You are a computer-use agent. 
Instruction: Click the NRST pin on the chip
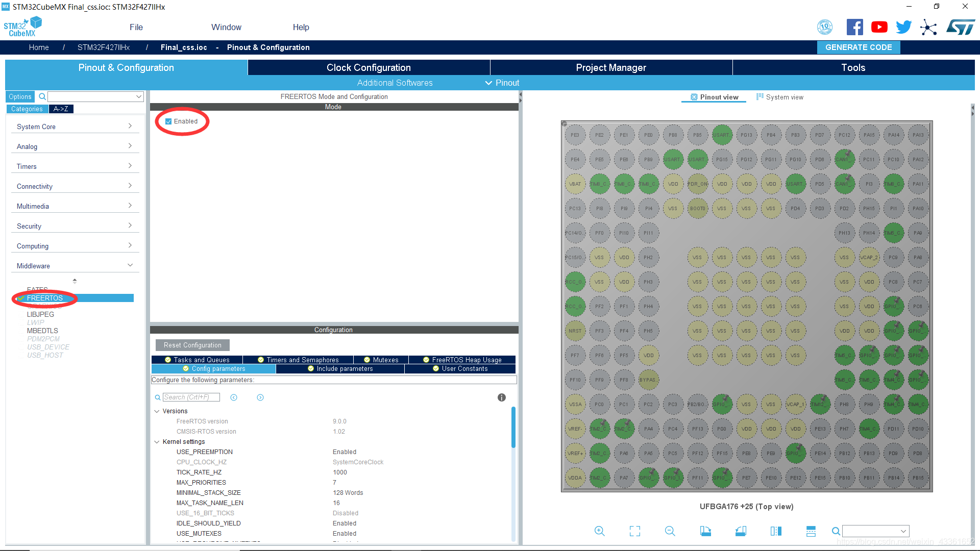pos(575,331)
